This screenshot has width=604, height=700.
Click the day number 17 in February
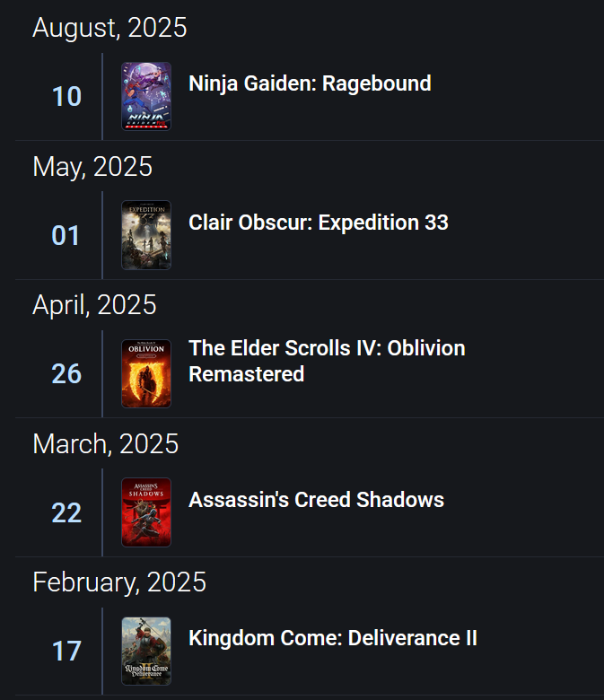pos(66,651)
